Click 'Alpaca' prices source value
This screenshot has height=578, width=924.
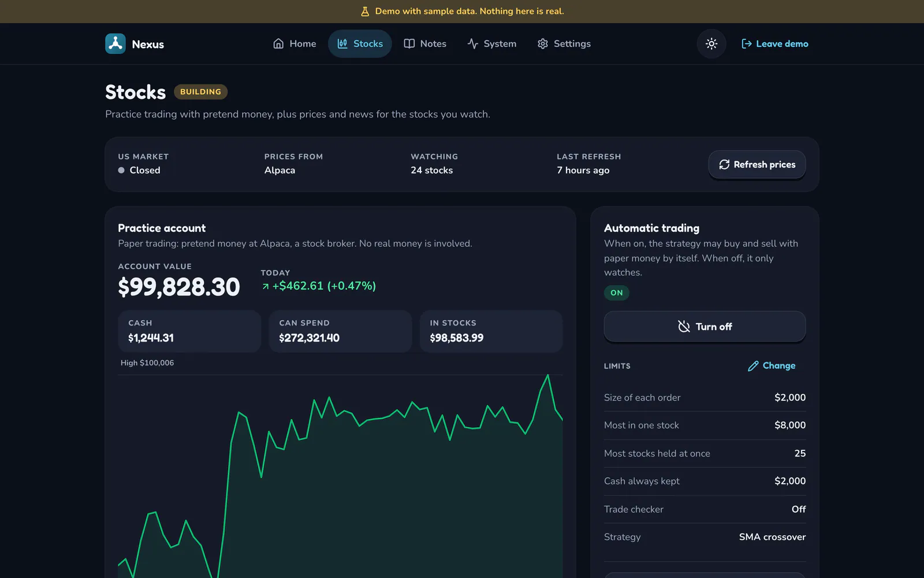point(280,171)
